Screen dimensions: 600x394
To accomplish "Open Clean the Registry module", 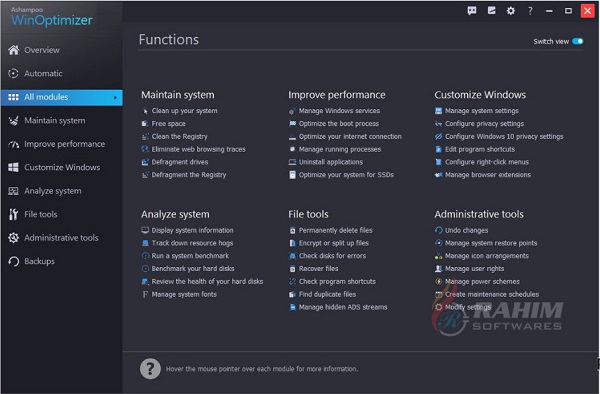I will tap(179, 137).
